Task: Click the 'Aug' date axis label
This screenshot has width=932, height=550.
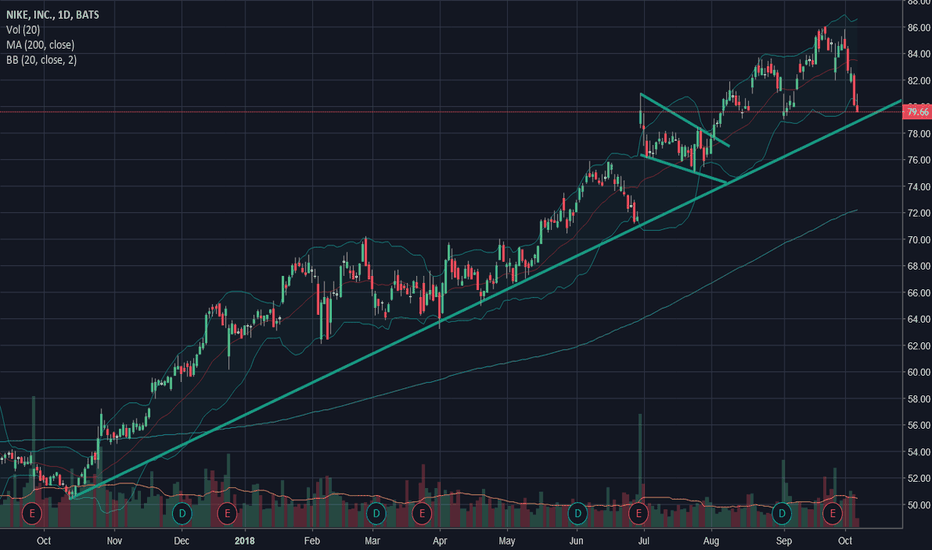Action: [711, 540]
